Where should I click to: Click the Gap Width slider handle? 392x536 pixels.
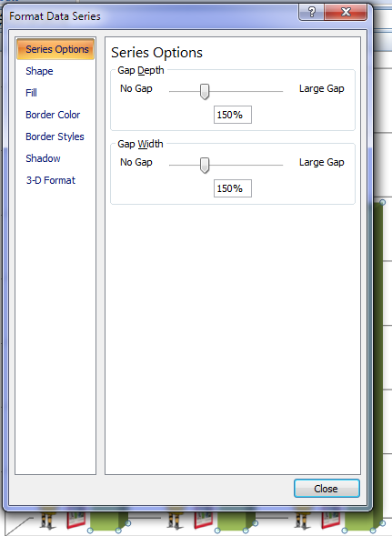[205, 166]
